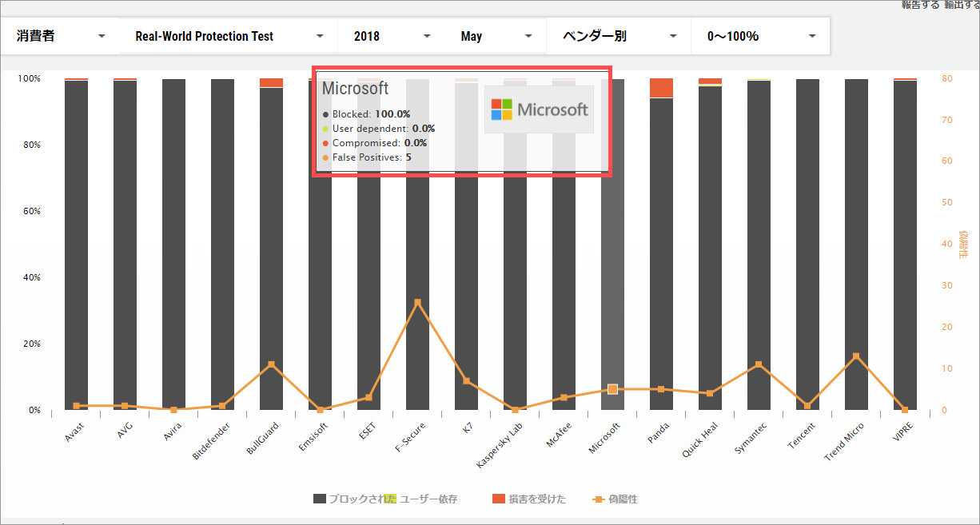Click Panda's red compromised segment
The image size is (980, 525).
[x=661, y=88]
